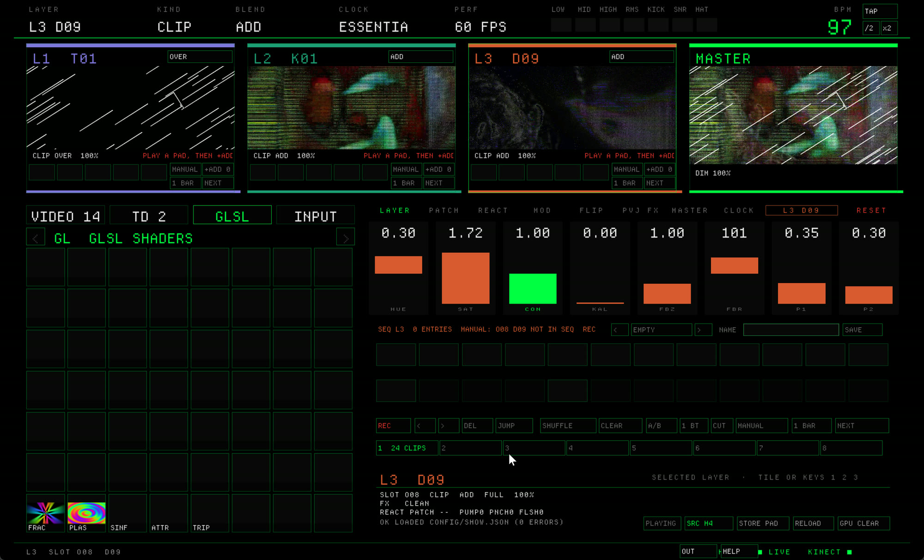
Task: Click the TAP tempo button
Action: (x=880, y=11)
